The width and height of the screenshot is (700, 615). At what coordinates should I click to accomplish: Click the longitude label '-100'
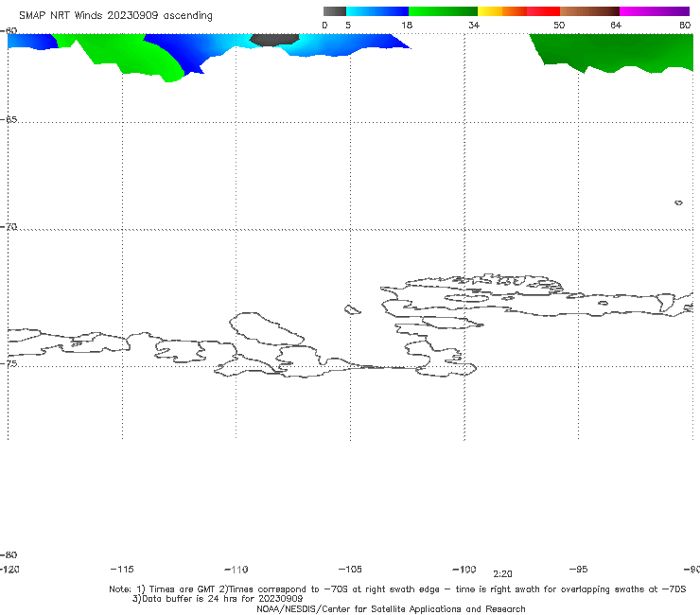[x=464, y=570]
